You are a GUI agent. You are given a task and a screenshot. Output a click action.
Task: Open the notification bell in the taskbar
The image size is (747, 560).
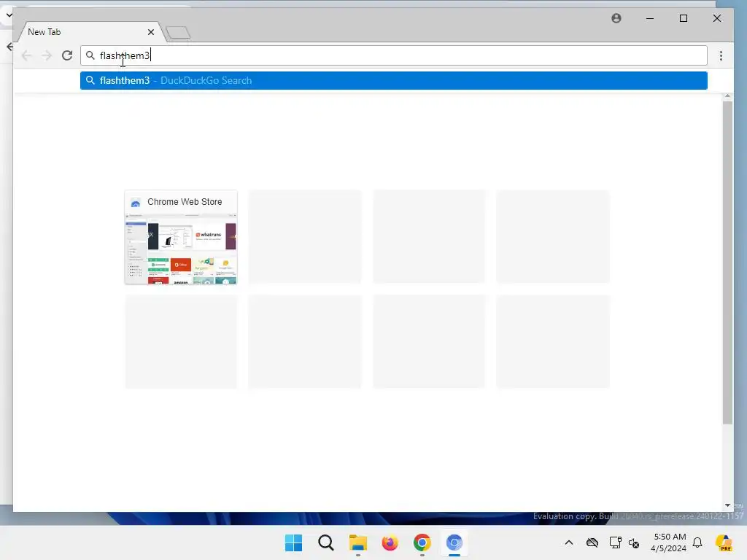[697, 542]
